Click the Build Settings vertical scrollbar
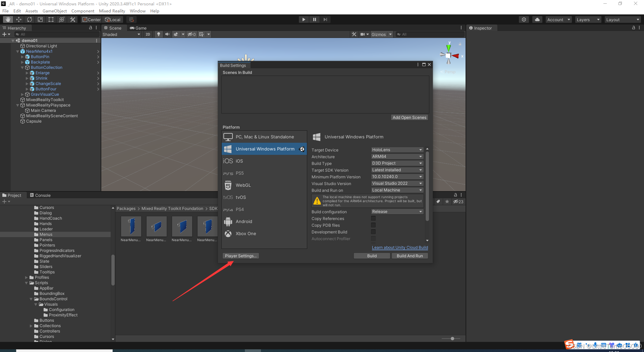Viewport: 644px width, 352px height. point(427,186)
